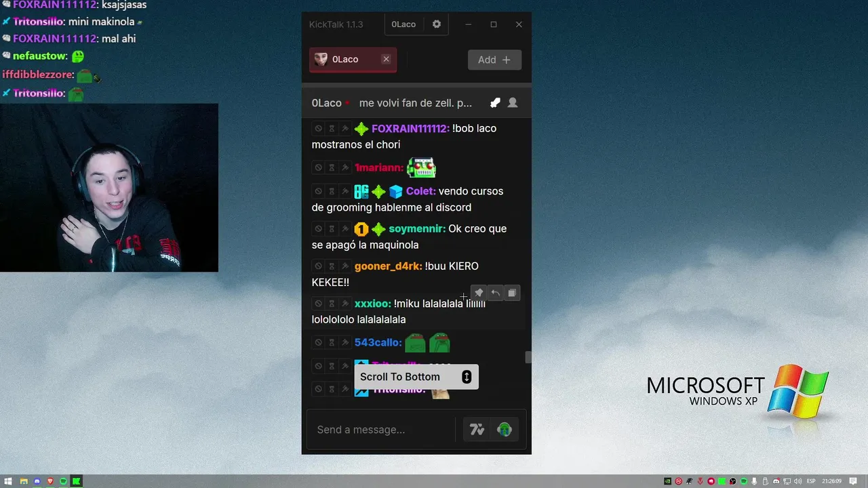Open Kick emote picker pepe icon
The width and height of the screenshot is (868, 488).
504,430
